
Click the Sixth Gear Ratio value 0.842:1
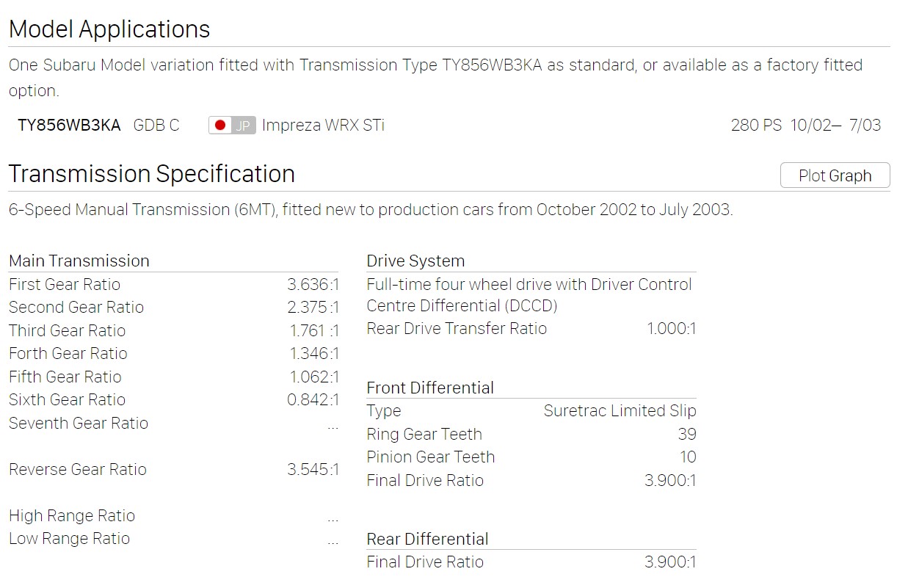click(x=313, y=399)
